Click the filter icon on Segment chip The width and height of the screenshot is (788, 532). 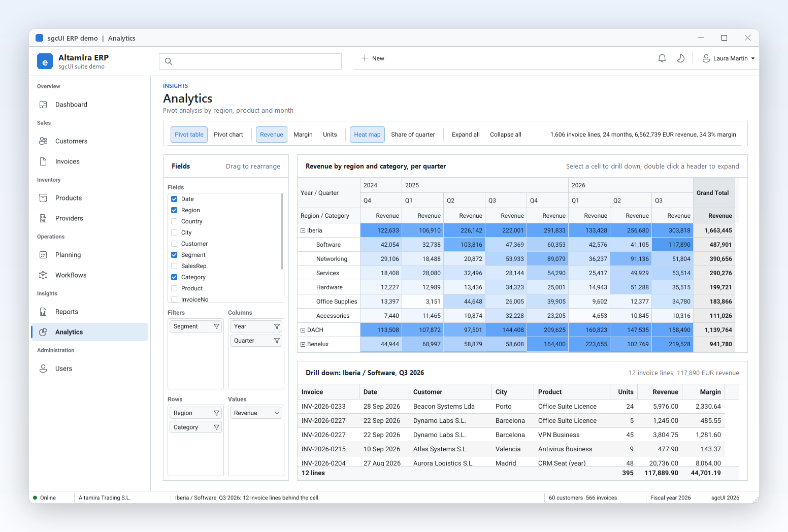click(x=216, y=326)
